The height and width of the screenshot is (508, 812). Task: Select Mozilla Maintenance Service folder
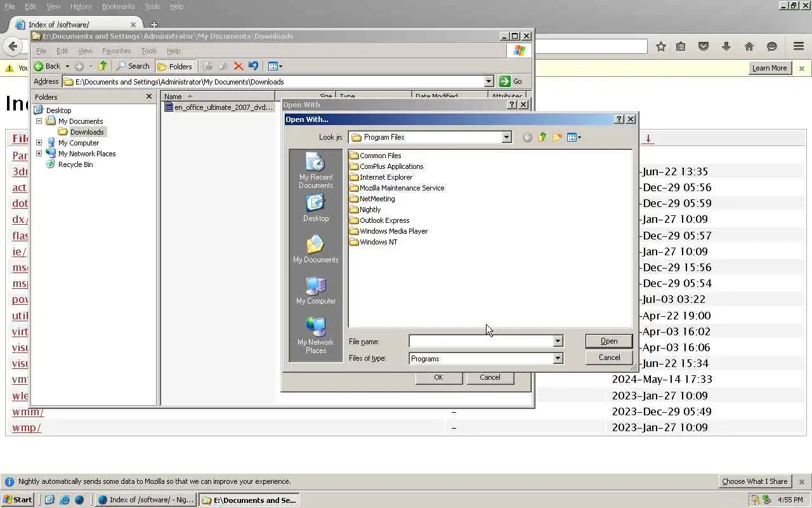click(x=397, y=188)
